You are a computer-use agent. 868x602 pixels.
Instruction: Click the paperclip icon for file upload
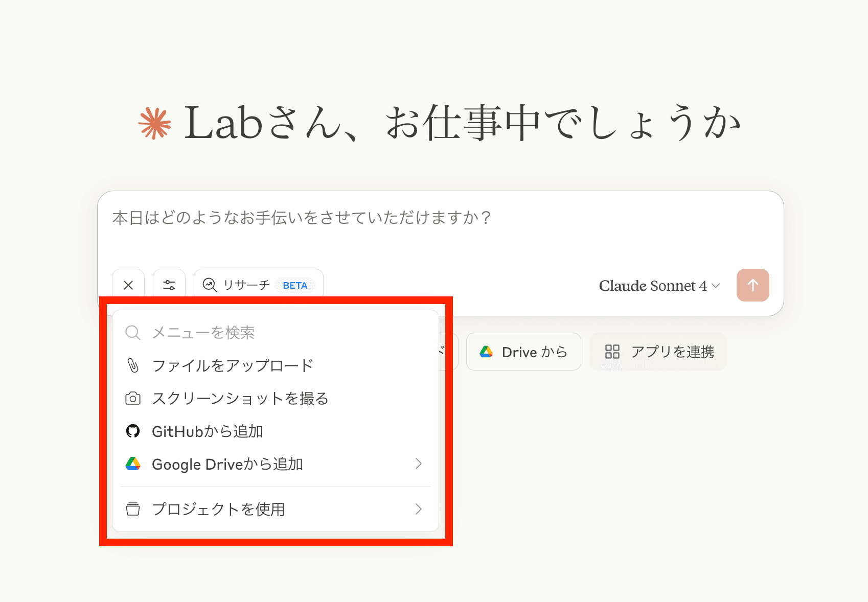[133, 365]
